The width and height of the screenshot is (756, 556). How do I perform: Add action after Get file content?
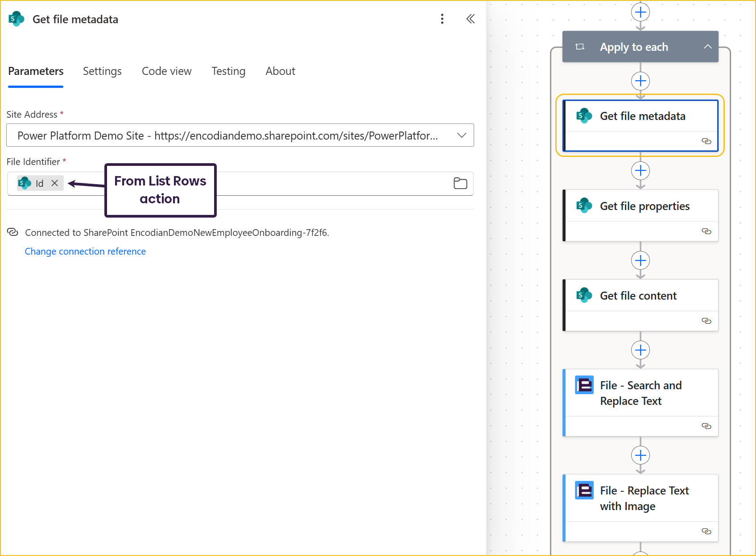pyautogui.click(x=640, y=350)
